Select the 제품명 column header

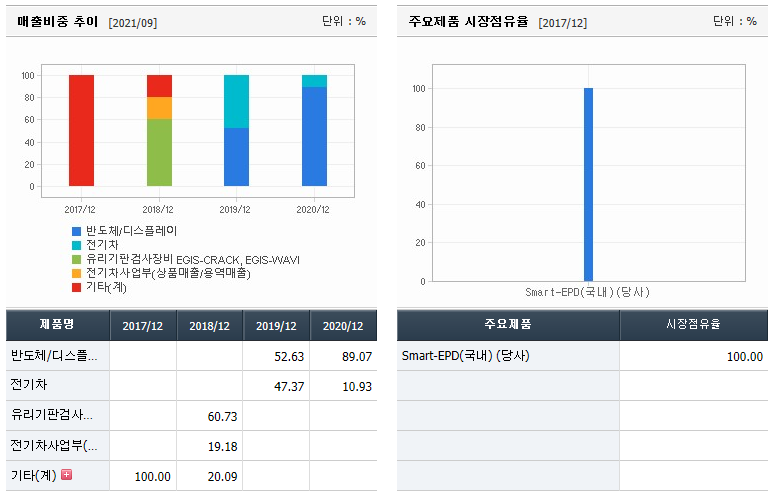(x=57, y=325)
